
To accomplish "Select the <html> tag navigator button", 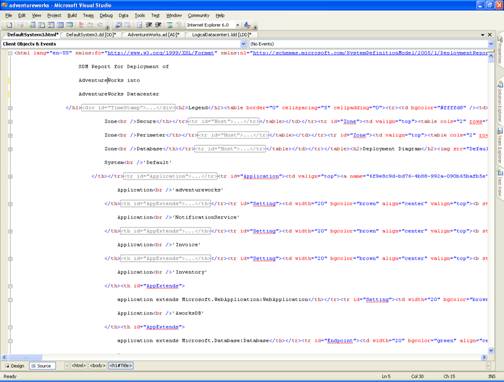I will click(79, 366).
